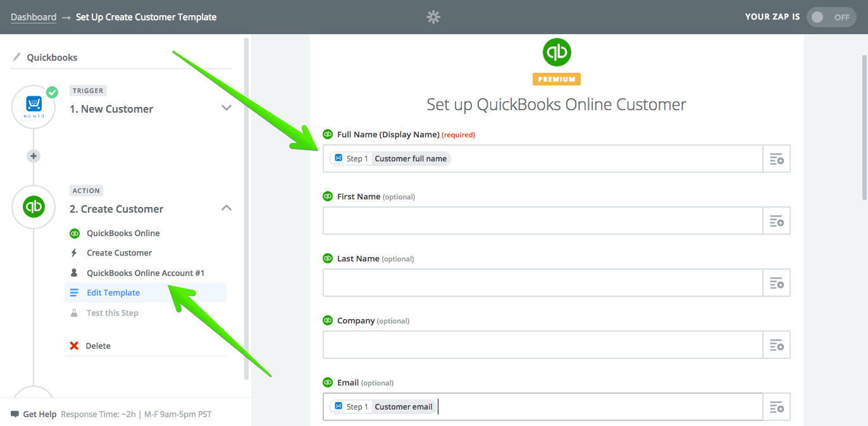Go back to the Dashboard

tap(34, 17)
